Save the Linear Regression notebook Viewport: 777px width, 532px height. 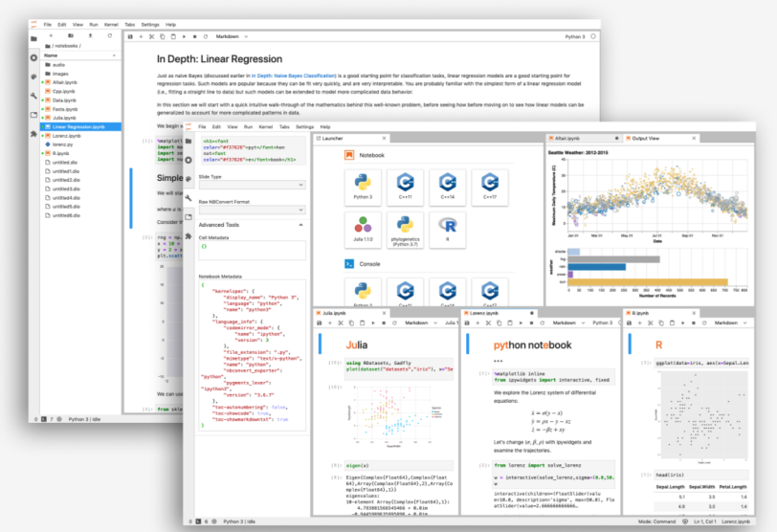coord(130,36)
